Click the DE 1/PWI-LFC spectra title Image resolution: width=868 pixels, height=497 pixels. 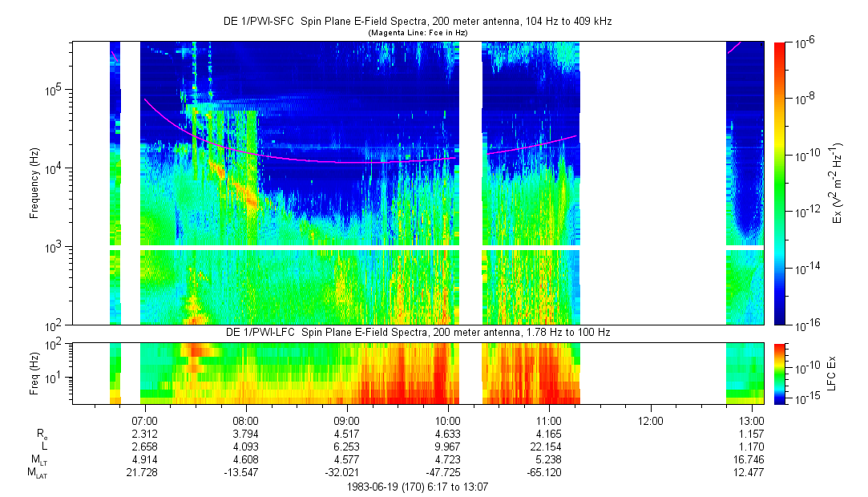418,332
